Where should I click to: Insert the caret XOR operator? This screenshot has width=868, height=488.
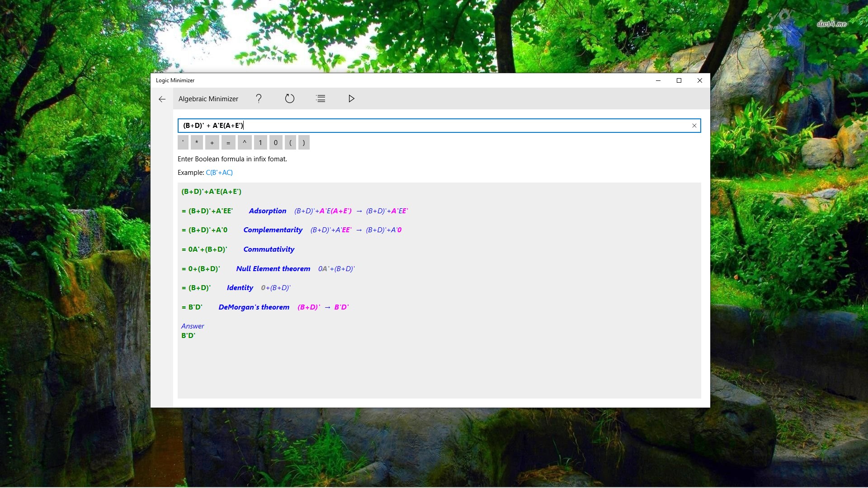[245, 143]
